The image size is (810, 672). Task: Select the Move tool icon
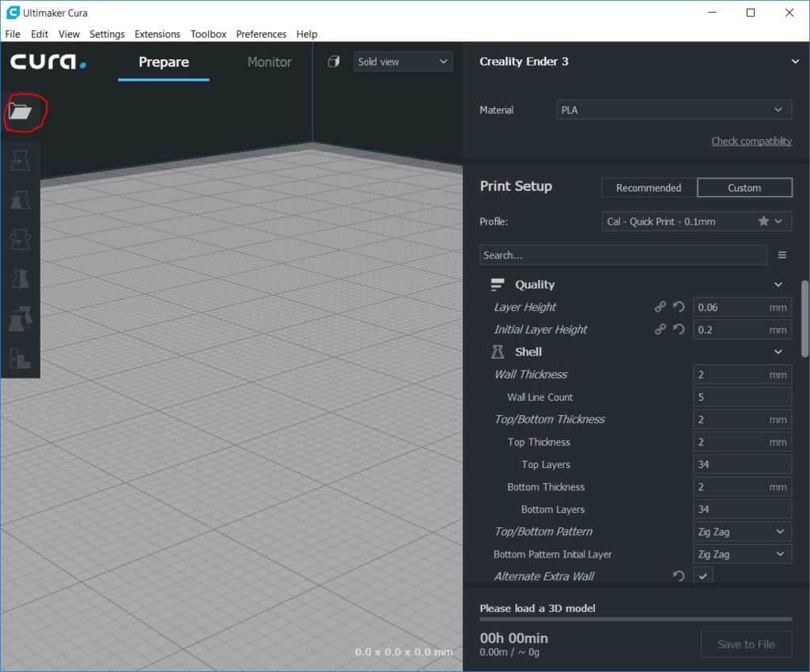click(20, 160)
